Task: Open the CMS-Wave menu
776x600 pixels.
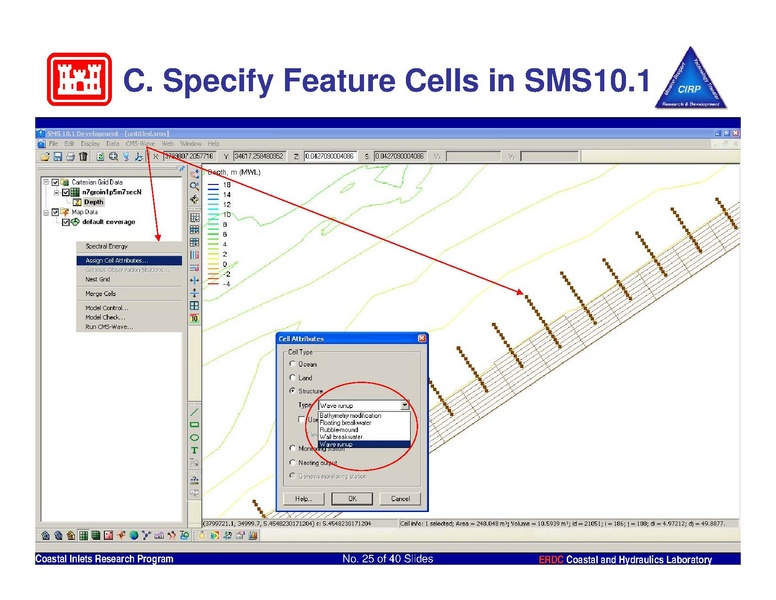Action: (x=140, y=144)
